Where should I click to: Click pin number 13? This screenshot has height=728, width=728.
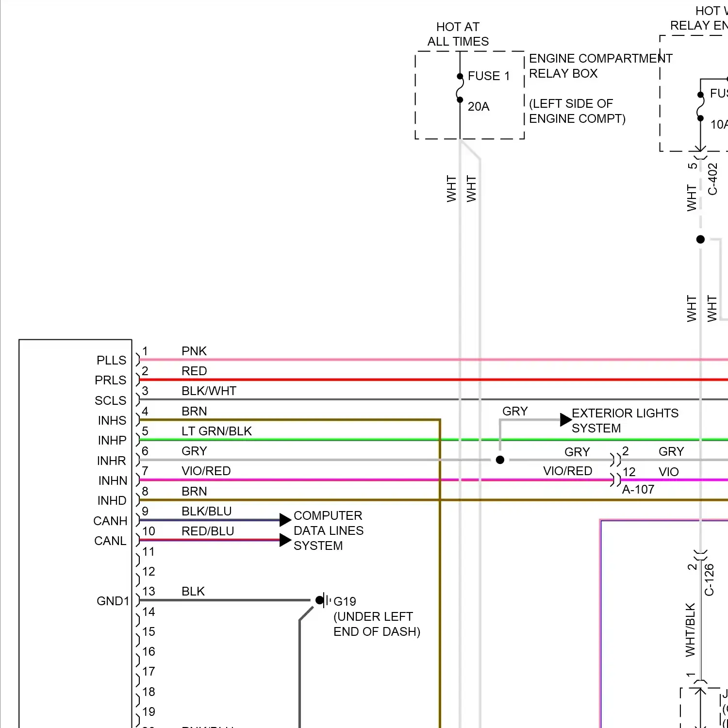click(149, 591)
